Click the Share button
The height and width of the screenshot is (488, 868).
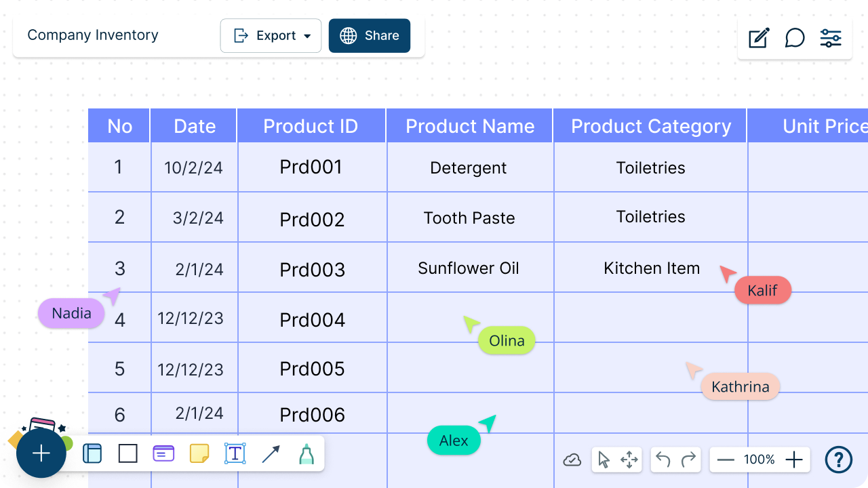click(370, 35)
